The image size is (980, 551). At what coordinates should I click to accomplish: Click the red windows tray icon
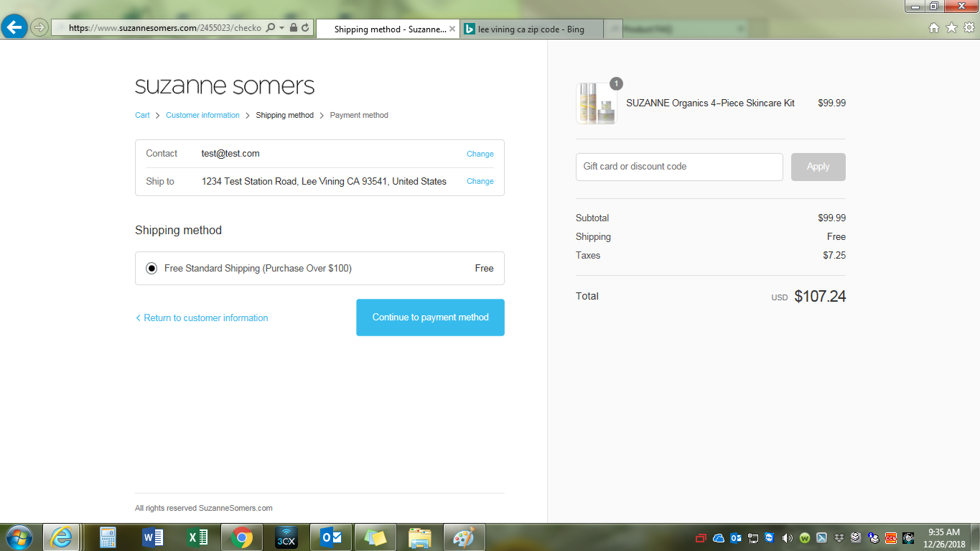coord(701,537)
